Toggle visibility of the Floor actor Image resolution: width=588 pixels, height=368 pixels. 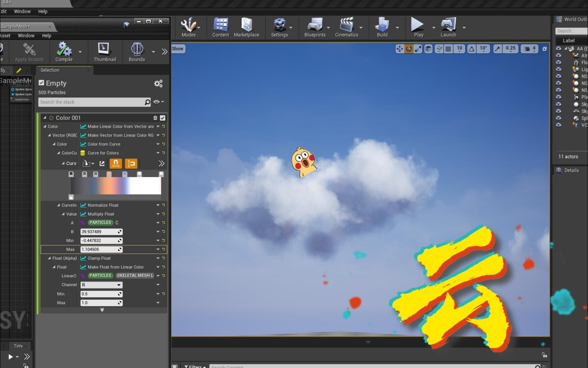[558, 62]
